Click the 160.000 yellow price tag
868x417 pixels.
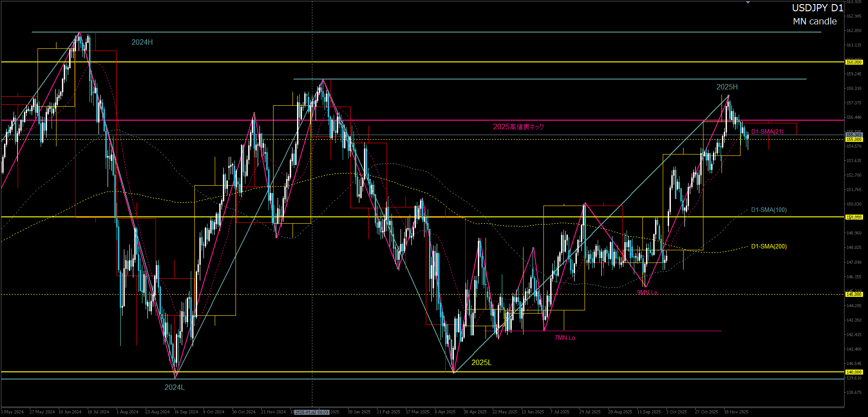pyautogui.click(x=854, y=62)
